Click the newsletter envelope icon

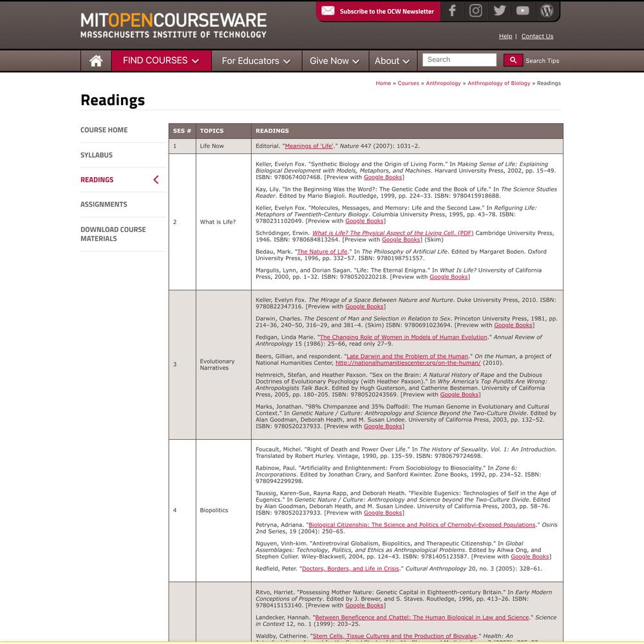pyautogui.click(x=328, y=11)
